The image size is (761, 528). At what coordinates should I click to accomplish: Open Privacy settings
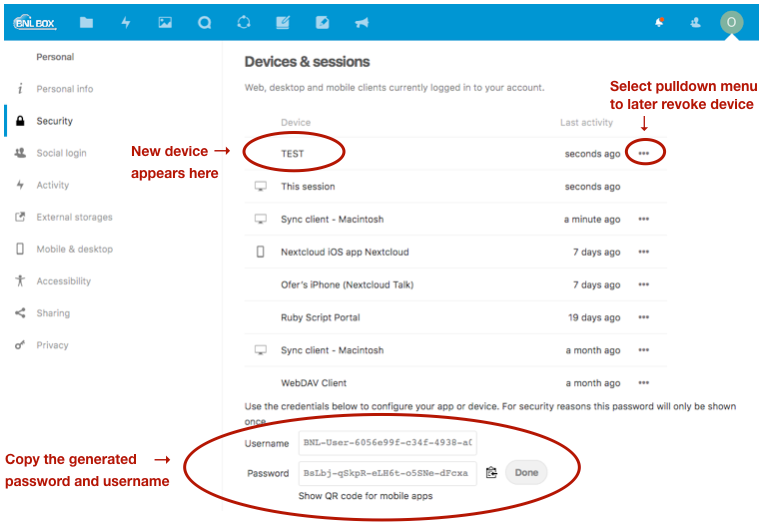point(52,345)
